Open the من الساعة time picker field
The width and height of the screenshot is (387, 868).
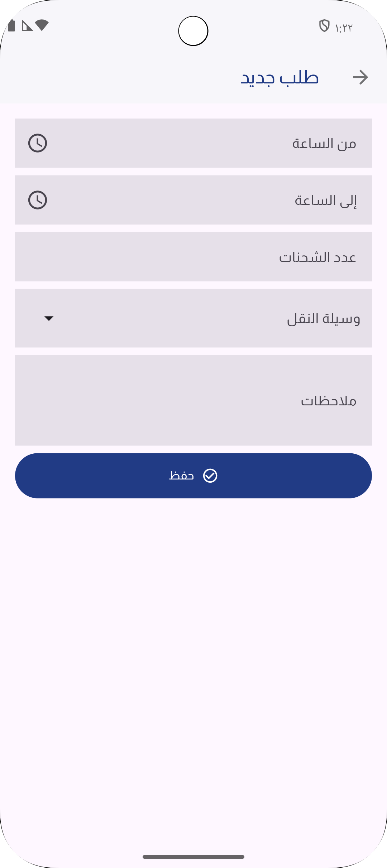pos(193,143)
